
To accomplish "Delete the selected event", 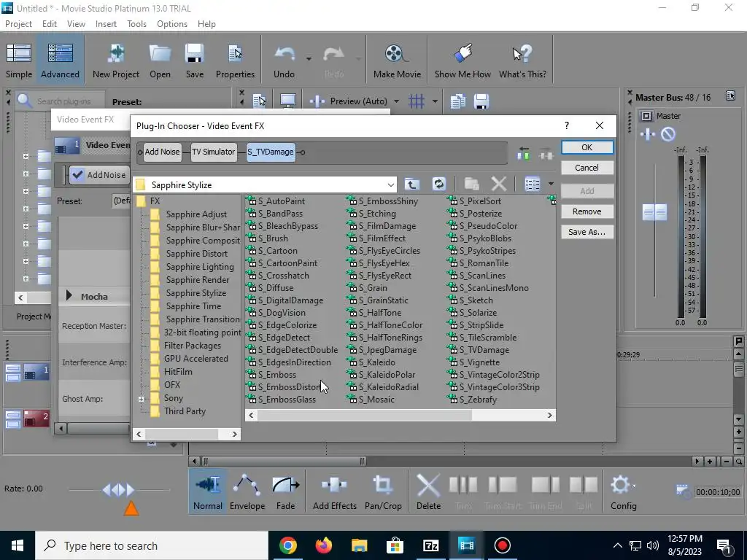I will tap(428, 492).
